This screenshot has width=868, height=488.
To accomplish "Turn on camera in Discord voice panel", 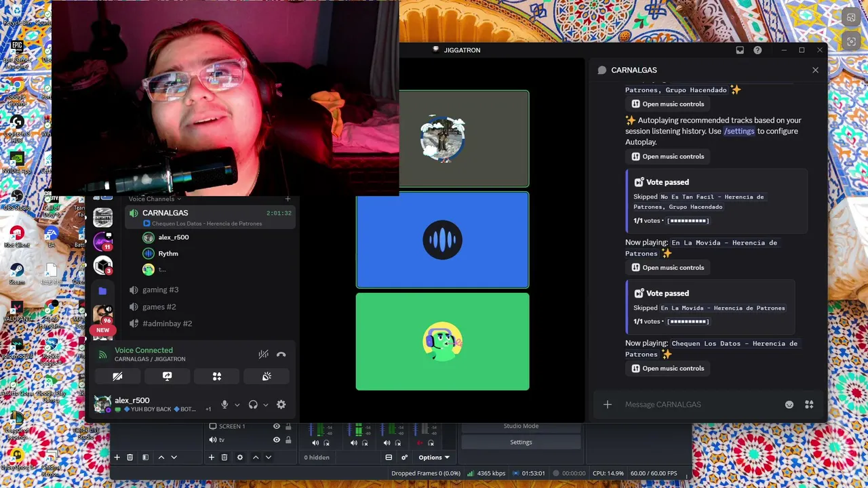I will (x=117, y=376).
